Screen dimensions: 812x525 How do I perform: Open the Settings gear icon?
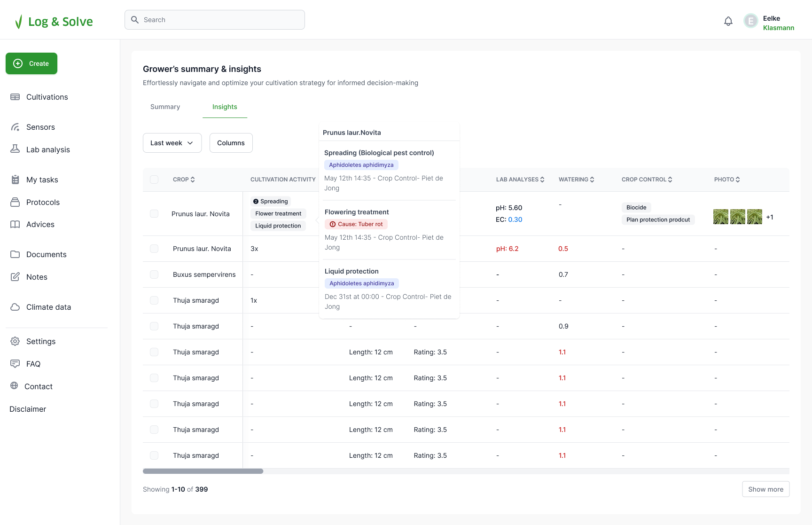pyautogui.click(x=15, y=341)
